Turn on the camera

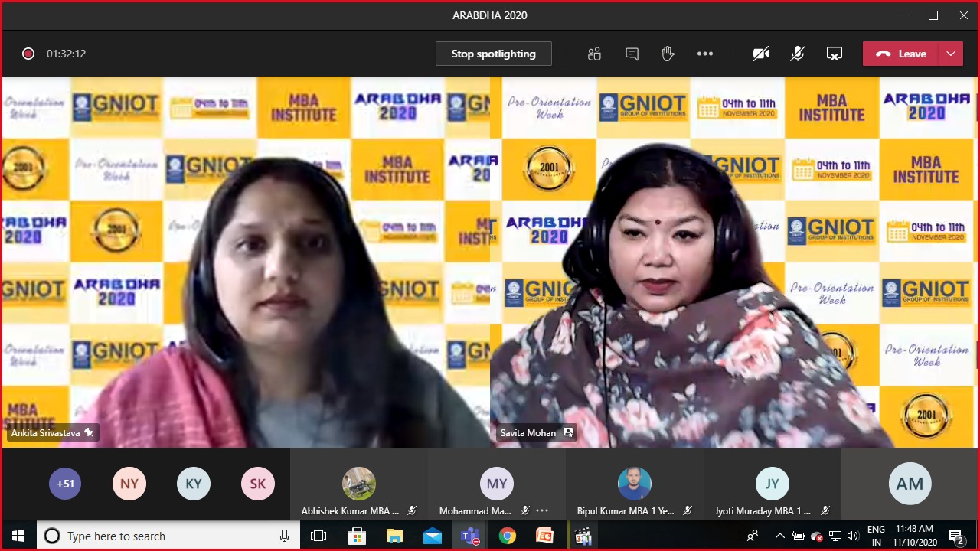pos(760,54)
